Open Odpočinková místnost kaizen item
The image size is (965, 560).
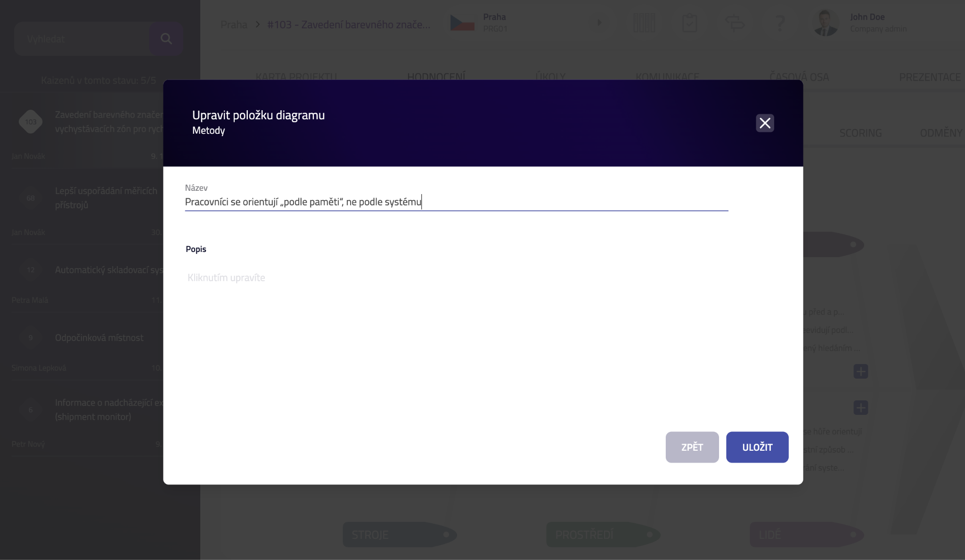99,338
